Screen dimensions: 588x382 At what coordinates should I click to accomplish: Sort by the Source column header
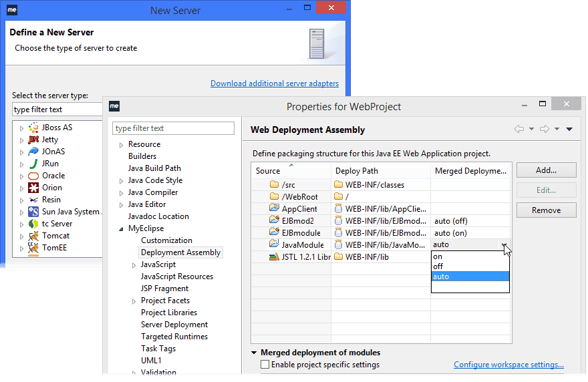point(291,170)
